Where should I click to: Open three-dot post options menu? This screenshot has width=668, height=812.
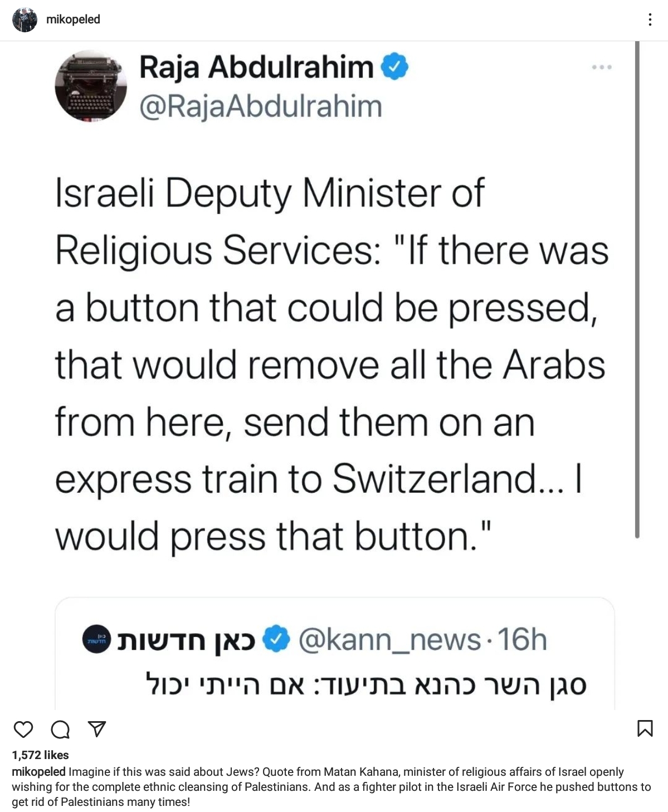(650, 20)
